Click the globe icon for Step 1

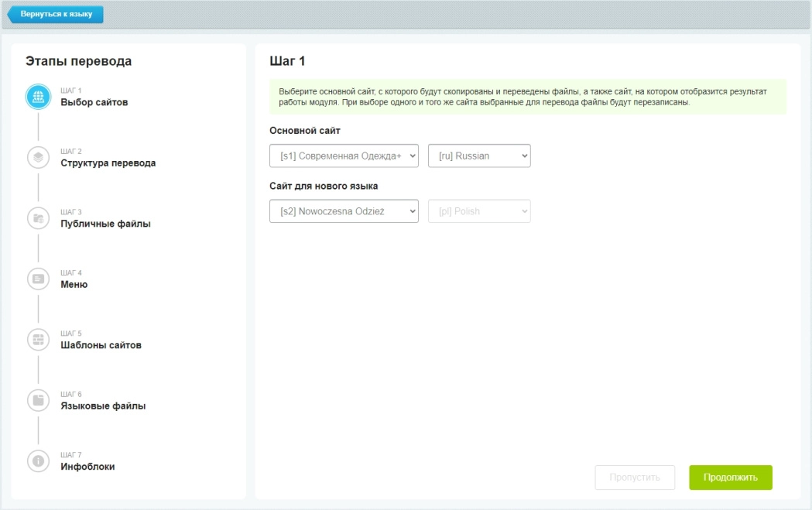click(x=39, y=97)
